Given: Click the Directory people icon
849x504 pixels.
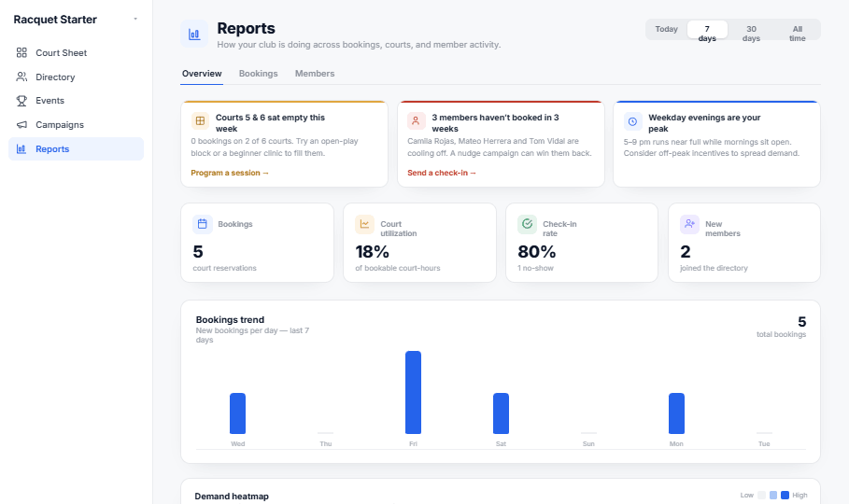Looking at the screenshot, I should pos(21,77).
